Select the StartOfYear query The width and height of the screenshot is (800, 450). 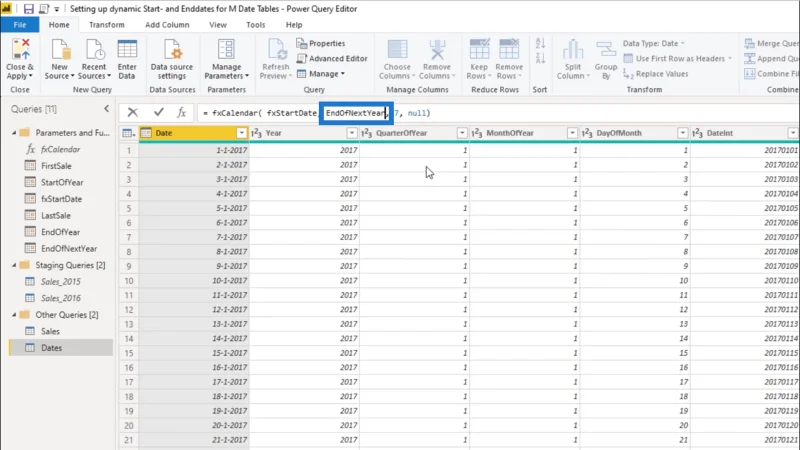(62, 183)
